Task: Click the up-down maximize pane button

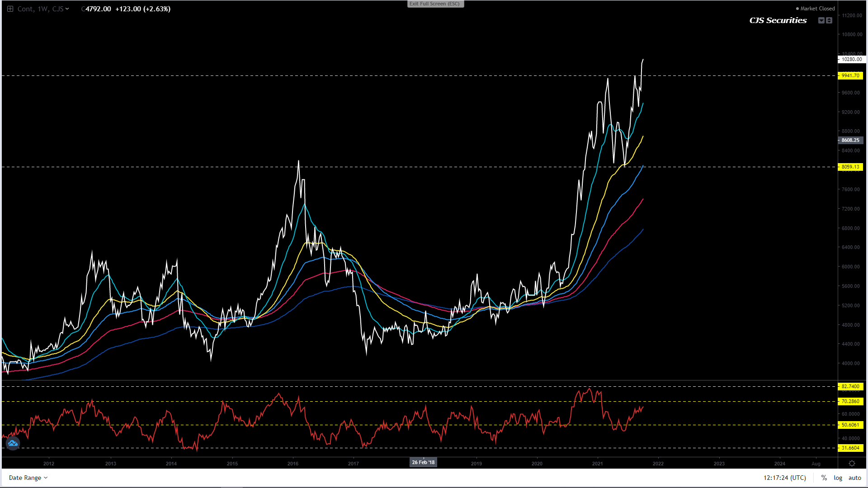Action: pyautogui.click(x=829, y=20)
